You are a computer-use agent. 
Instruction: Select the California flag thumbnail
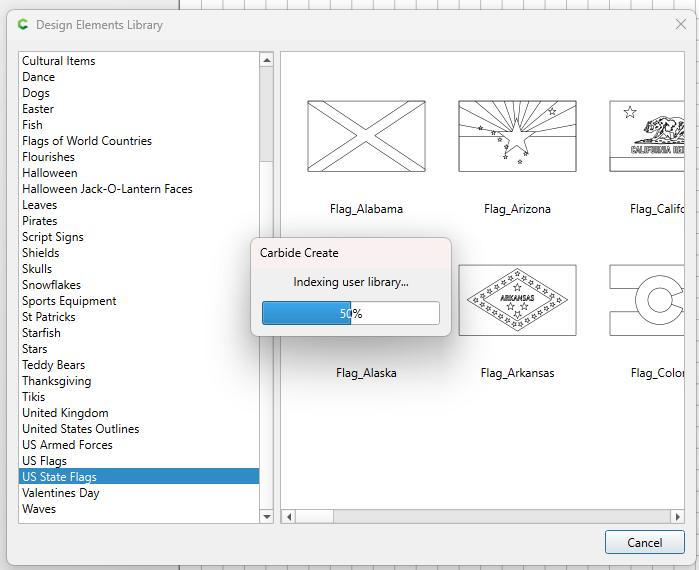coord(647,136)
